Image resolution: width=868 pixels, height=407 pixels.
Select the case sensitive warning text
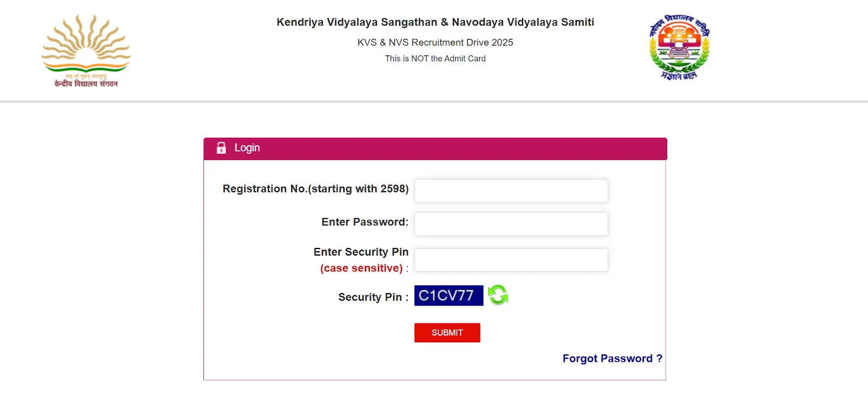[x=361, y=268]
